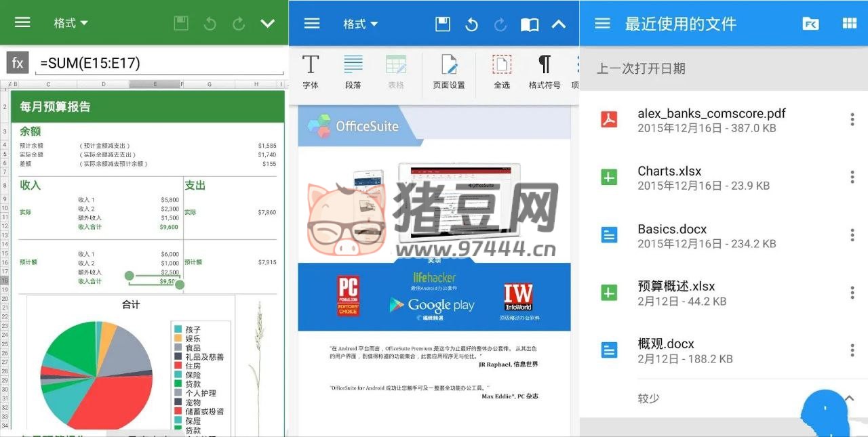This screenshot has width=868, height=437.
Task: Click the formula input field
Action: pos(161,64)
